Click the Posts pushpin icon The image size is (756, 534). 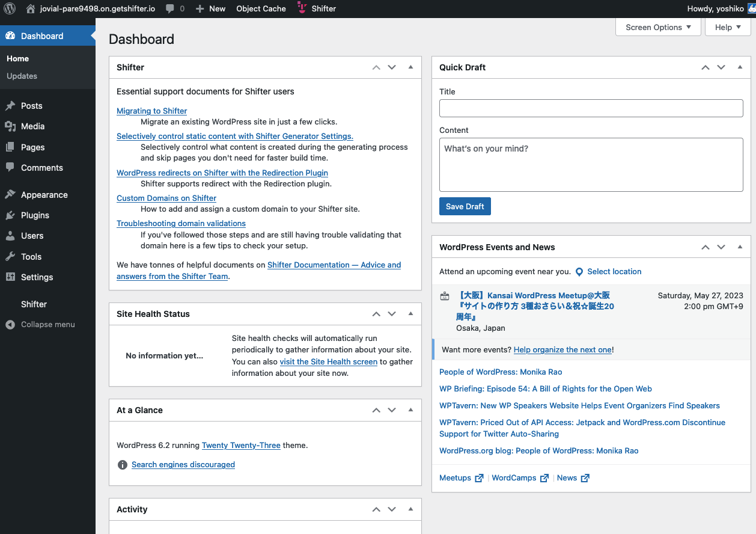(10, 106)
